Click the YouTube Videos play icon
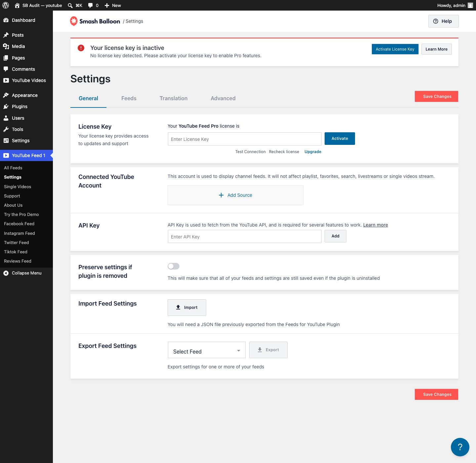Image resolution: width=476 pixels, height=463 pixels. 6,80
